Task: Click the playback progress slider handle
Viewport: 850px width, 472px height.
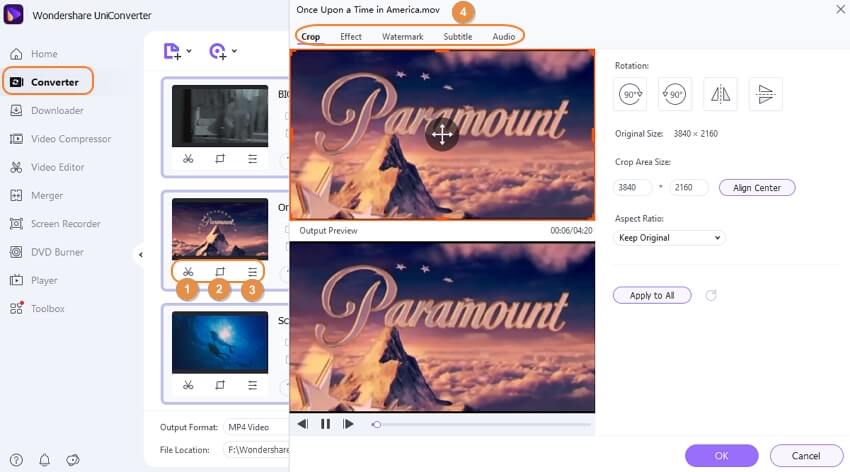Action: coord(377,424)
